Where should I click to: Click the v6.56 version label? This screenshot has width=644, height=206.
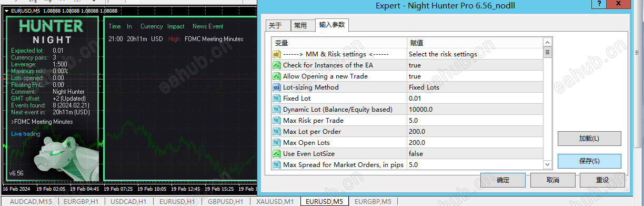pyautogui.click(x=16, y=173)
